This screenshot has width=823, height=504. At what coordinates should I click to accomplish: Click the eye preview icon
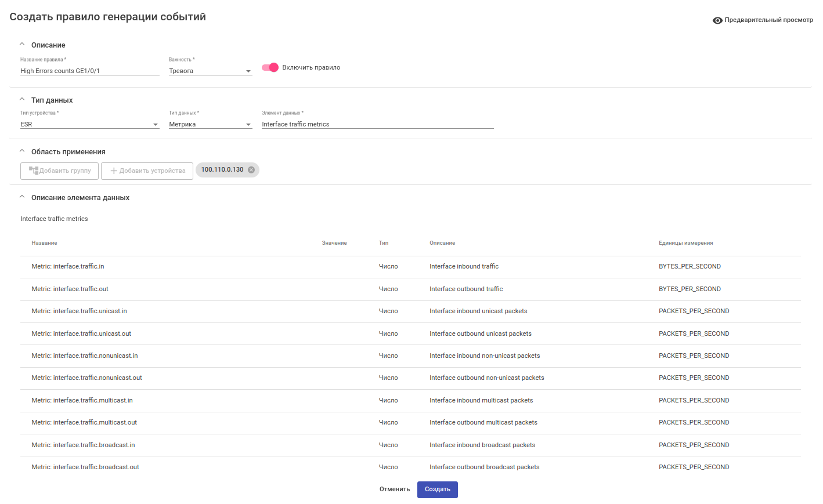click(717, 20)
